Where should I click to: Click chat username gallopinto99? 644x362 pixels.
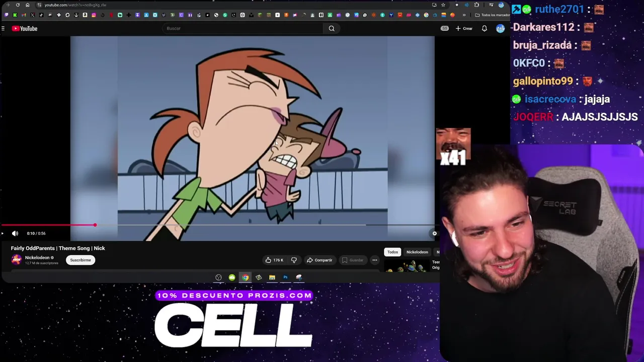pyautogui.click(x=543, y=81)
